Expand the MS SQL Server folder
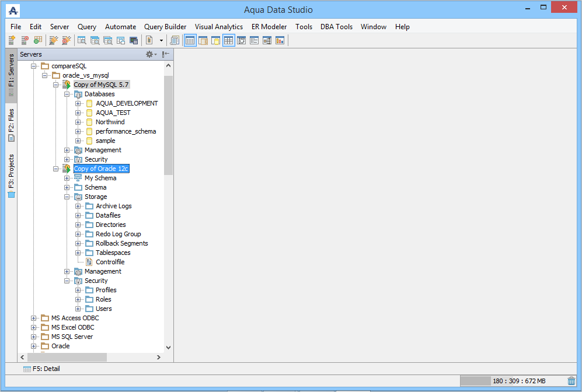The height and width of the screenshot is (392, 582). (x=33, y=337)
